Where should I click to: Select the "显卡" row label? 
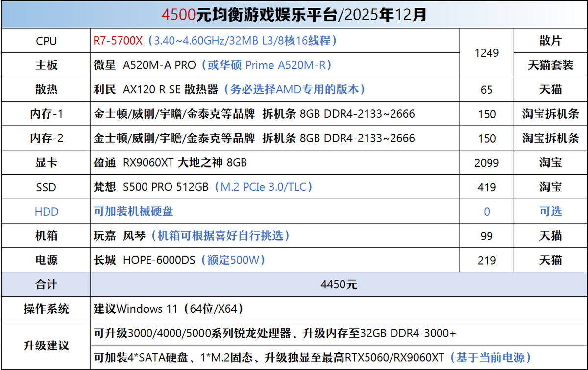coord(46,163)
